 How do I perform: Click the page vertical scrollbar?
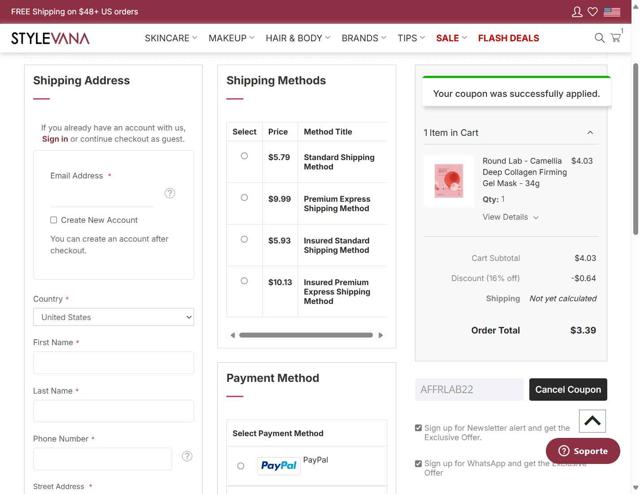coord(636,149)
